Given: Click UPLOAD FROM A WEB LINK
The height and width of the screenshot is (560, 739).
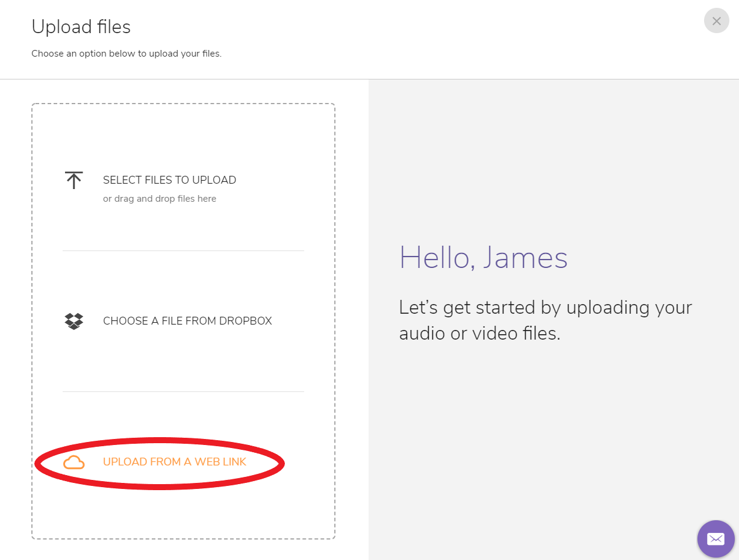Looking at the screenshot, I should point(175,462).
